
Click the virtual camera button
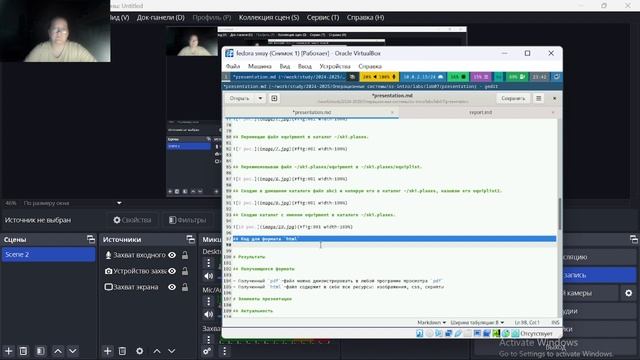(x=591, y=293)
